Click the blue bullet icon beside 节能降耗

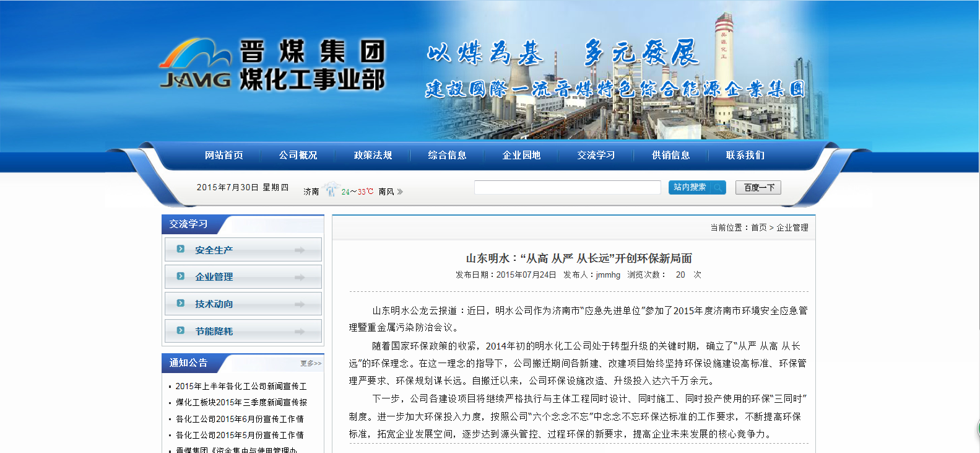point(181,330)
